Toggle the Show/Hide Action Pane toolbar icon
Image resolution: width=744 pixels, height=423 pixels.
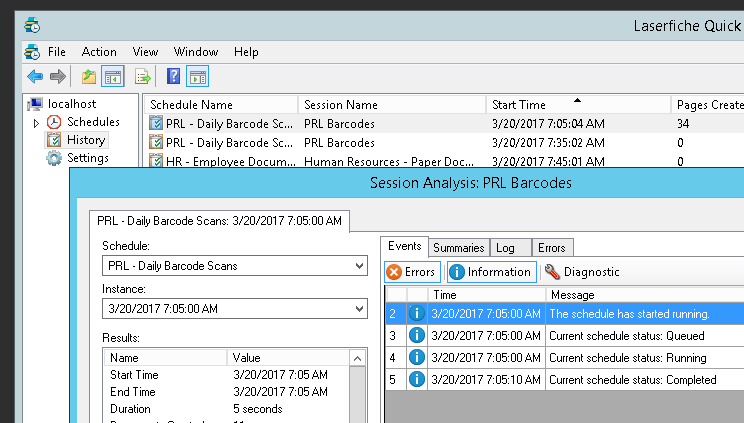point(198,76)
